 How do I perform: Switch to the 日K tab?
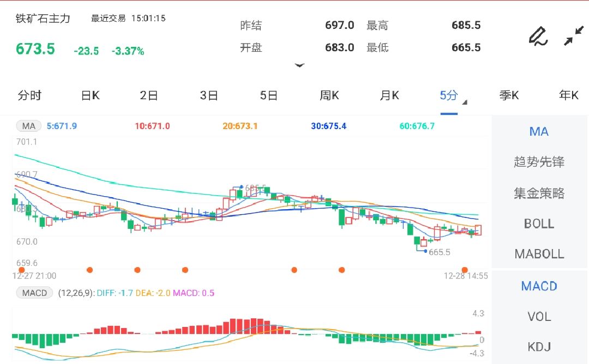(x=90, y=95)
